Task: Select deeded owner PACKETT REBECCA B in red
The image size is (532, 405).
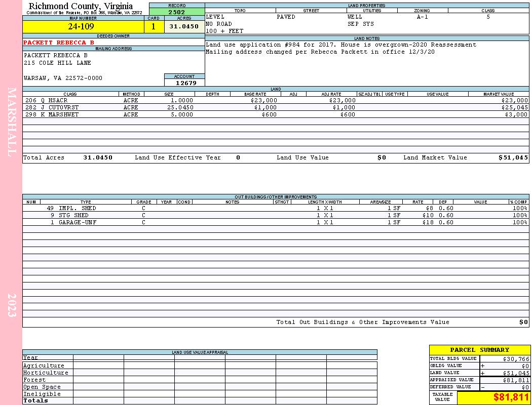Action: click(59, 43)
